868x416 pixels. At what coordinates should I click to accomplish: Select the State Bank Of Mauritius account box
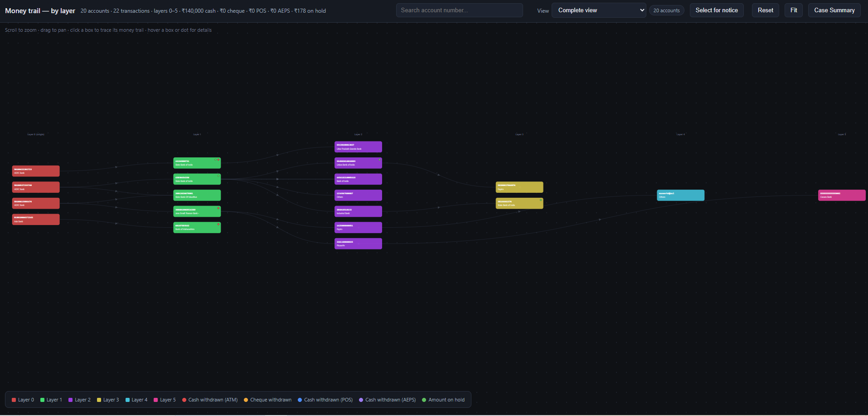[x=197, y=196]
